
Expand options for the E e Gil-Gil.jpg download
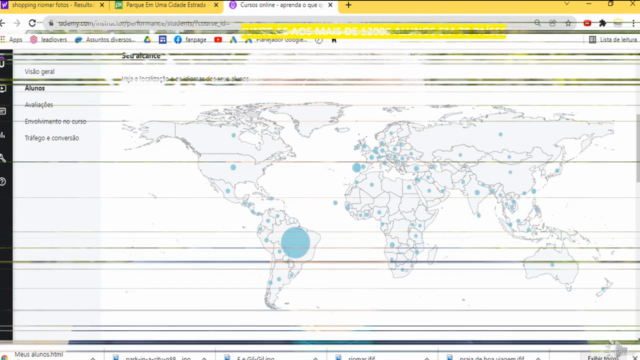316,358
